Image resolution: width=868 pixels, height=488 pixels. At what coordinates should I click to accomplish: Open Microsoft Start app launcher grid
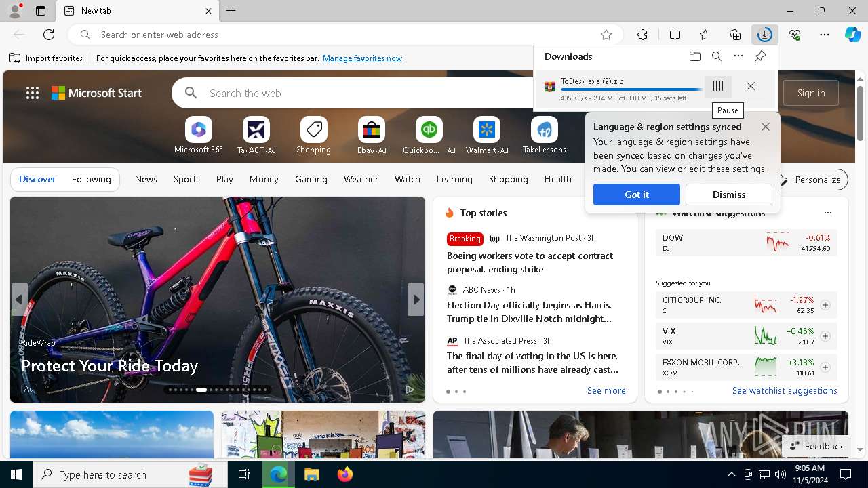point(33,93)
